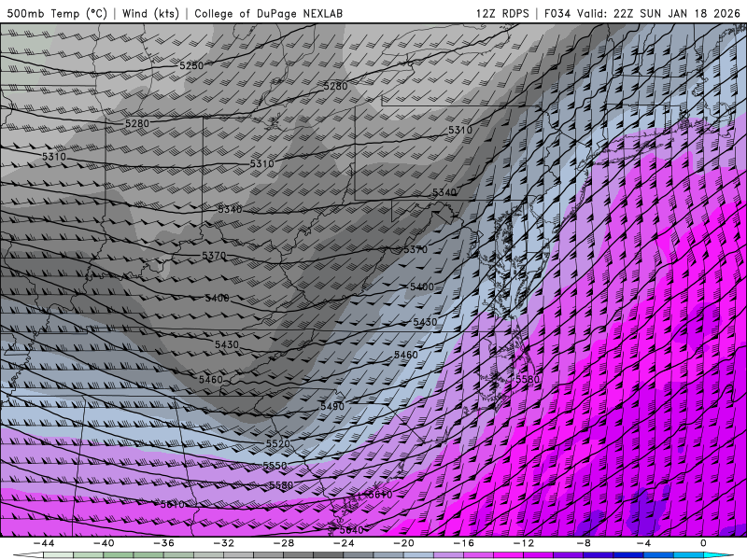Select the -24 colorbar tick label
The height and width of the screenshot is (560, 747).
tap(344, 543)
